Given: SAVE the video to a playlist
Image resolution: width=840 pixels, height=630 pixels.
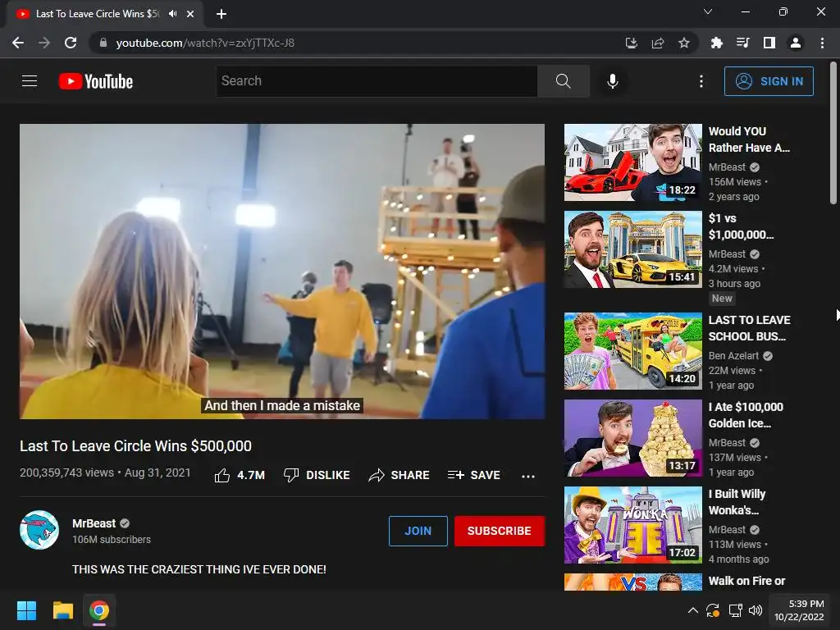Looking at the screenshot, I should point(474,475).
